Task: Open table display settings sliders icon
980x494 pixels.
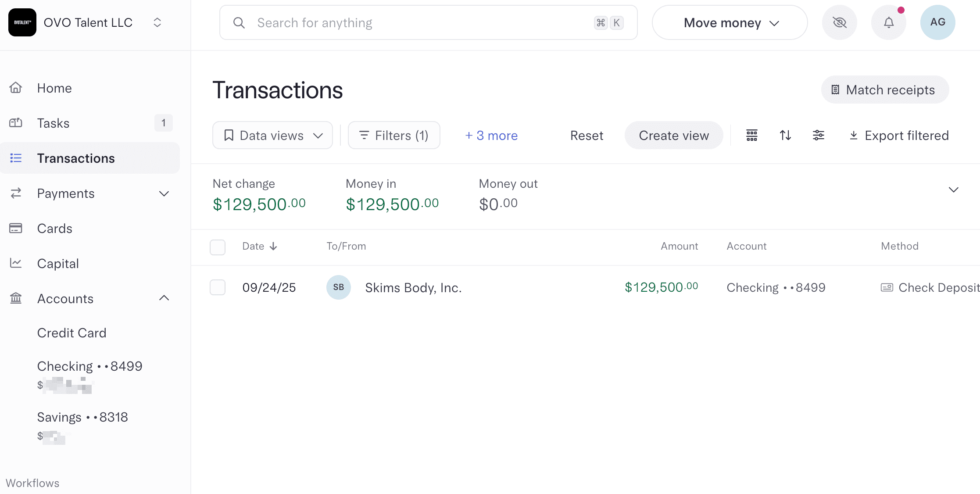Action: (818, 136)
